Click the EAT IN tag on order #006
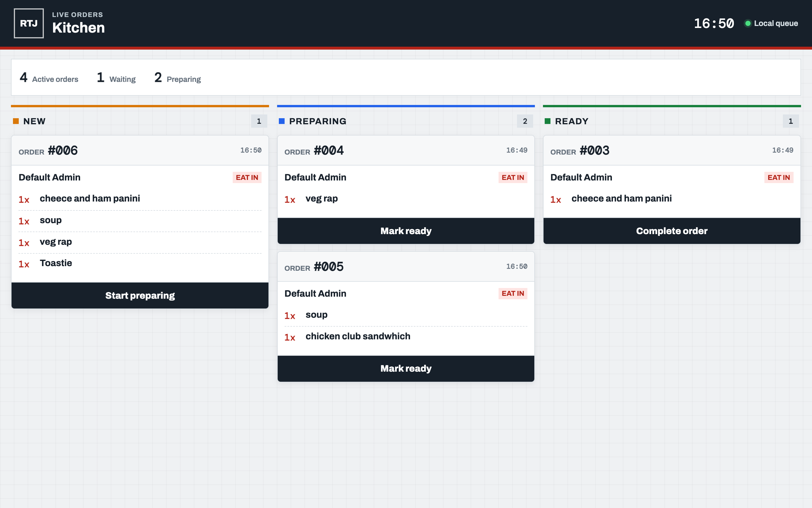Screen dimensions: 812x508 pos(247,177)
